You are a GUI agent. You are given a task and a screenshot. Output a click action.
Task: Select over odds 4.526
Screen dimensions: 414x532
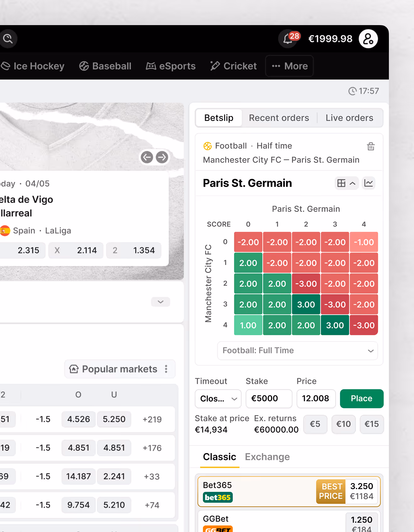78,420
